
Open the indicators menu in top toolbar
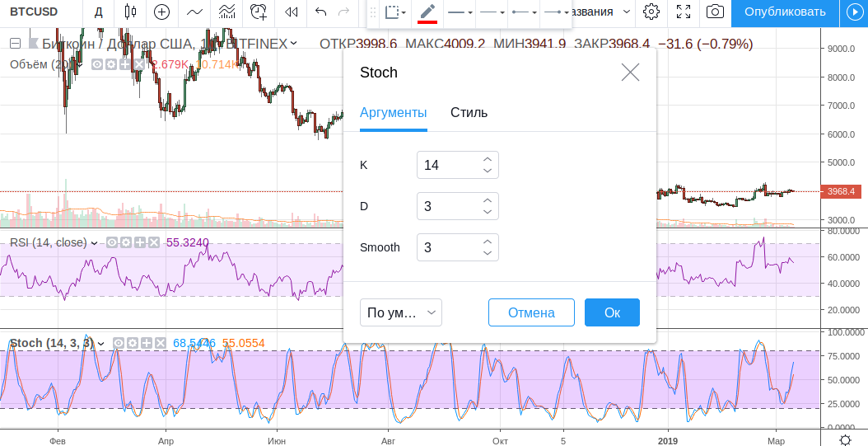click(194, 12)
